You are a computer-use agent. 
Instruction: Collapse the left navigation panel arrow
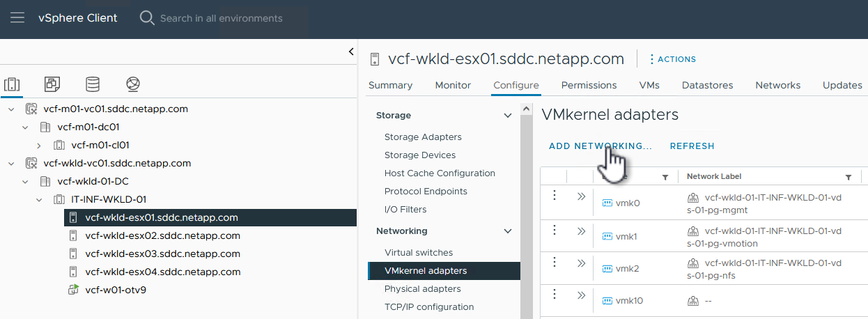pyautogui.click(x=351, y=52)
